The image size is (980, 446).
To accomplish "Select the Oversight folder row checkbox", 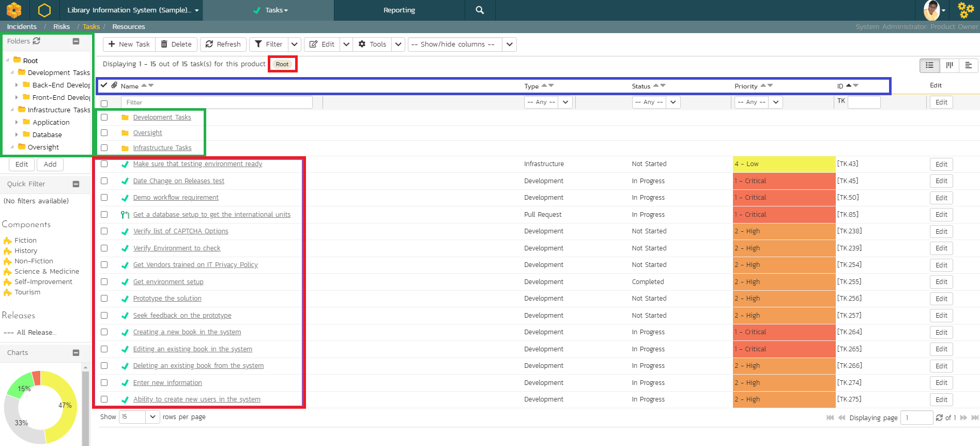I will (x=104, y=133).
